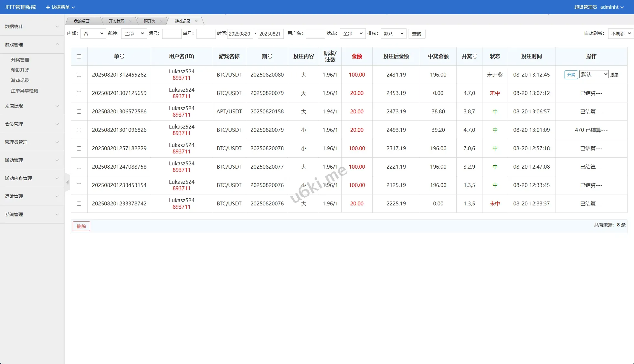The image size is (634, 364).
Task: Check the box for order 202508201312455262
Action: [79, 75]
